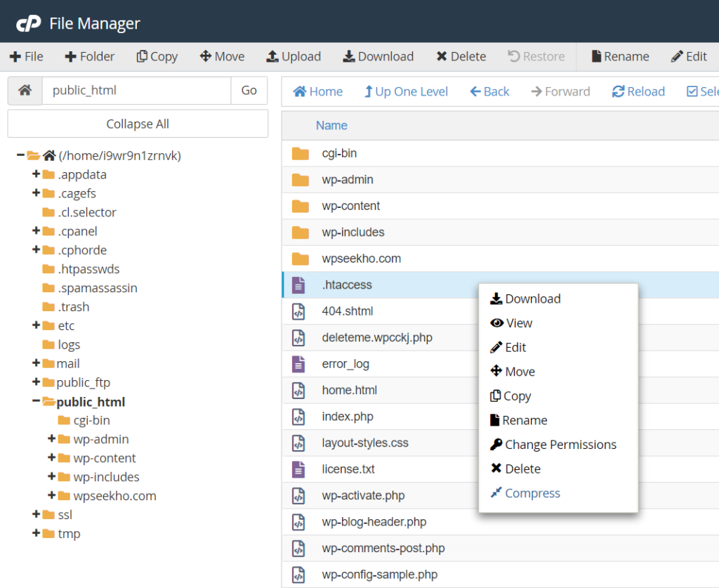Select .spamassassin folder in tree

tap(97, 287)
